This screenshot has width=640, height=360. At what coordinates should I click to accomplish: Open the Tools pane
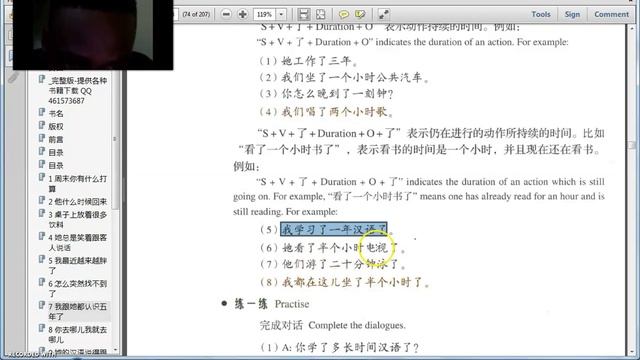(541, 14)
